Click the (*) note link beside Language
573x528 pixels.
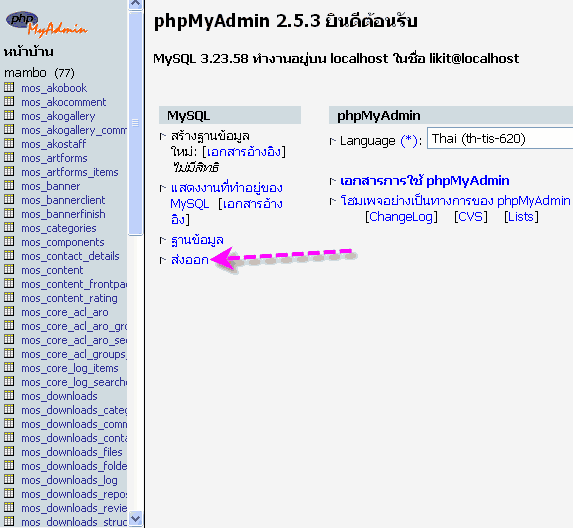409,141
